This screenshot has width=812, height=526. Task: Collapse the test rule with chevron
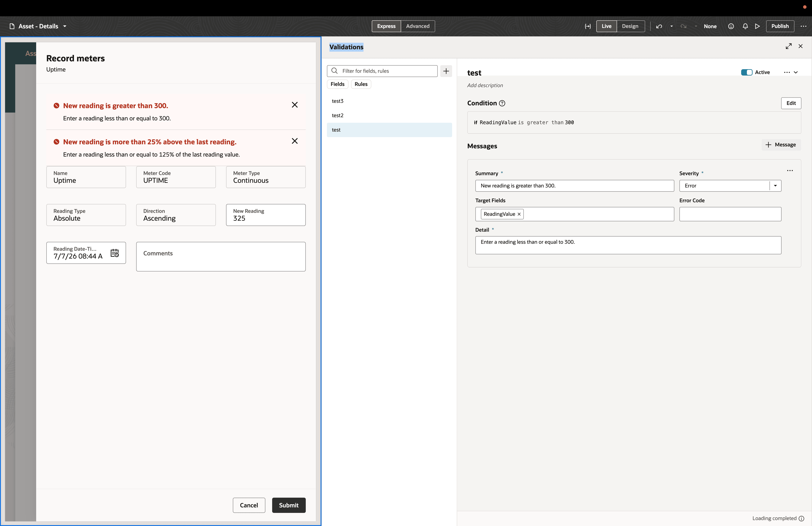pyautogui.click(x=796, y=72)
